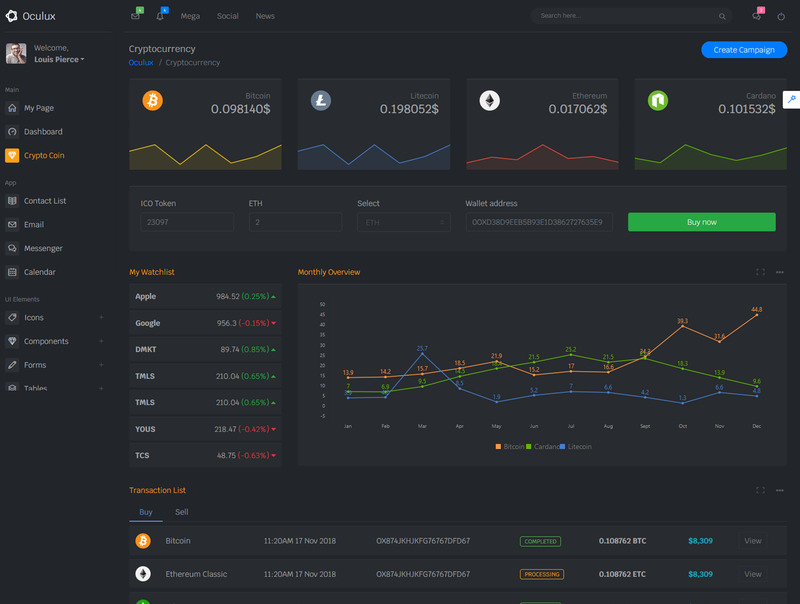Click the Crypto Coin diamond icon
The width and height of the screenshot is (800, 604).
12,155
